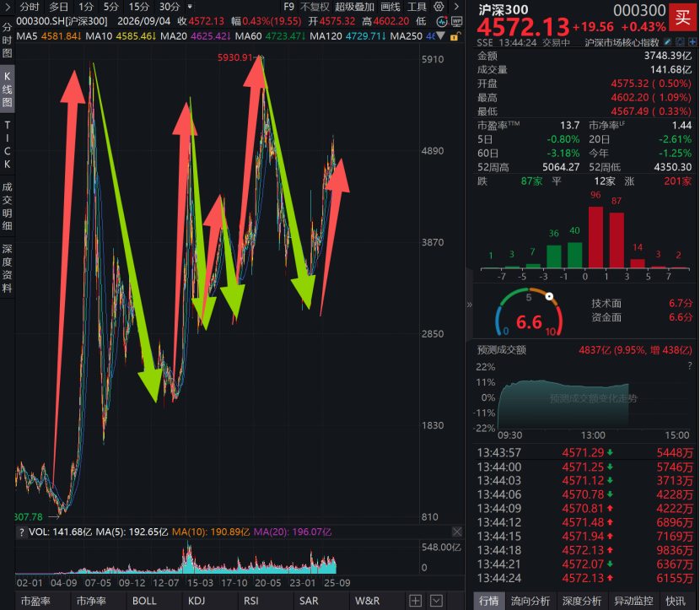Open the 深度分析 tab

coord(582,601)
